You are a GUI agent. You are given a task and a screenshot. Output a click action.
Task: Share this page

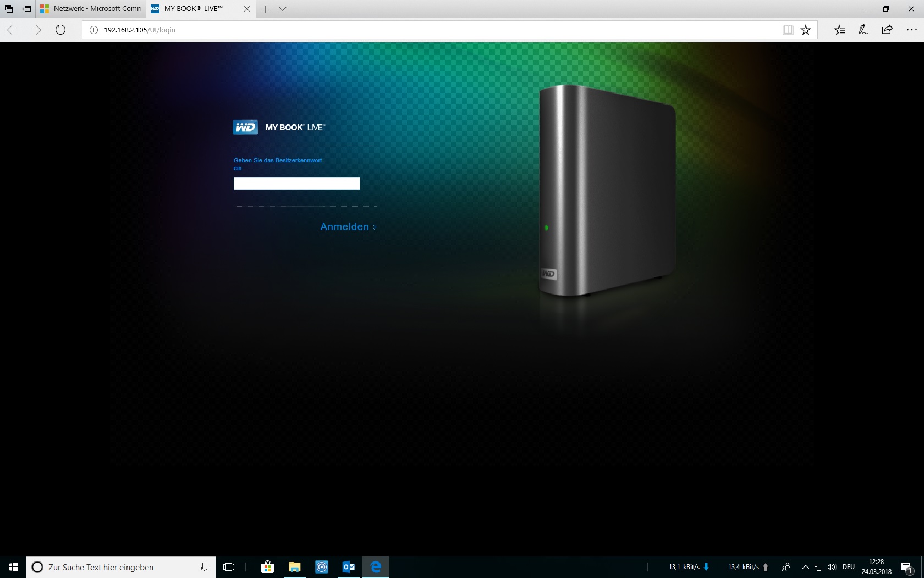tap(887, 30)
